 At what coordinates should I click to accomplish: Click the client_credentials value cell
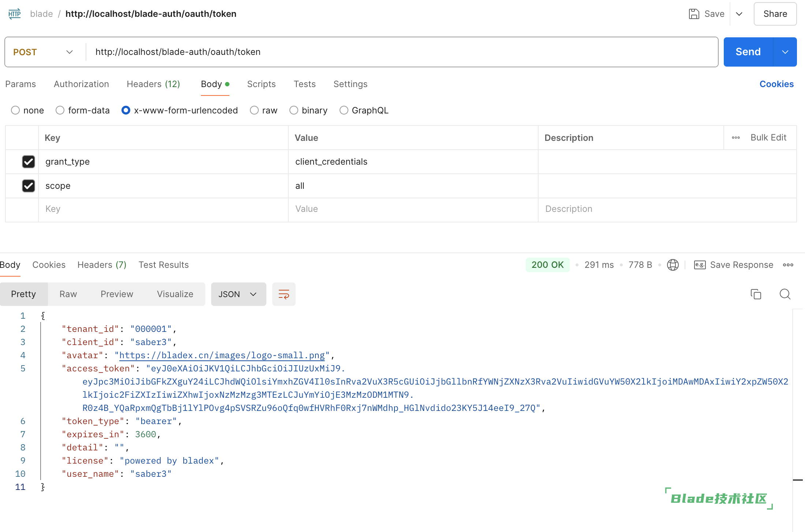pyautogui.click(x=413, y=162)
